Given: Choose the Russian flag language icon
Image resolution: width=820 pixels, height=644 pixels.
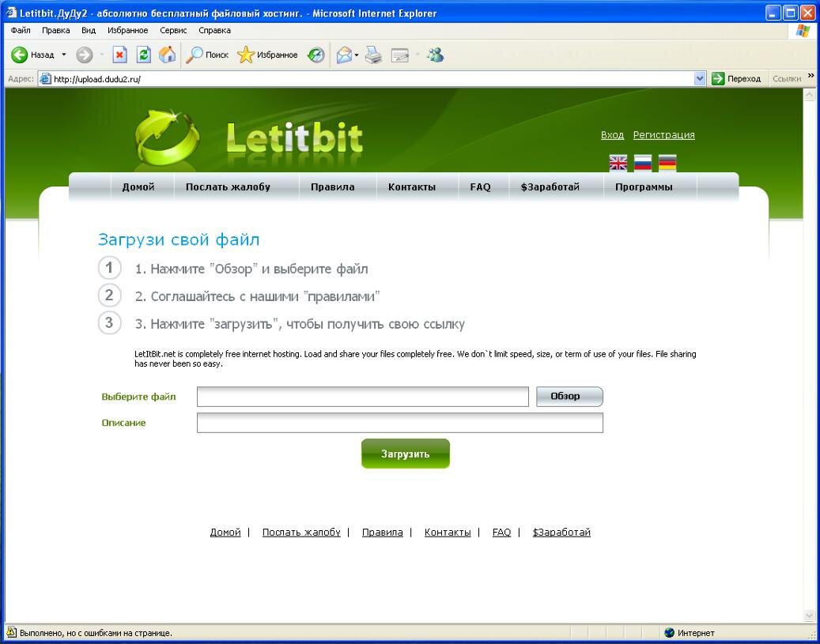Looking at the screenshot, I should click(x=643, y=163).
